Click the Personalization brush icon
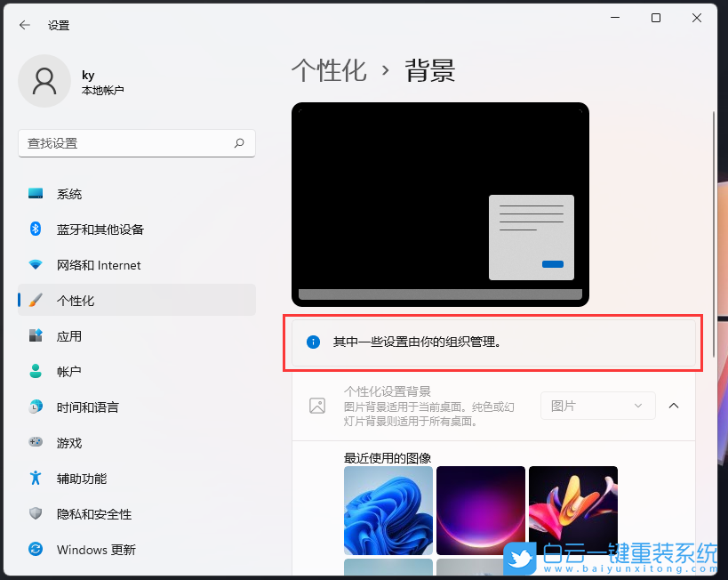728x580 pixels. (x=36, y=300)
